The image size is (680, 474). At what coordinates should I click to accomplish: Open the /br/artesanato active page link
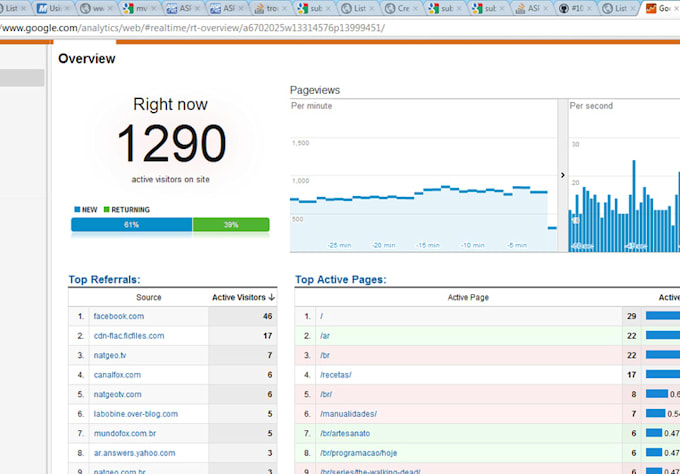[x=345, y=433]
